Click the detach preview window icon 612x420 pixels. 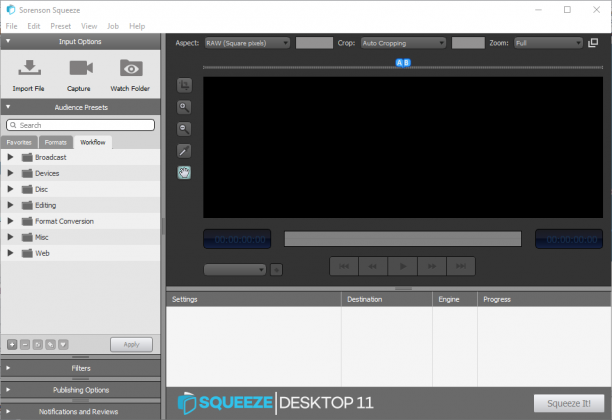click(x=593, y=43)
